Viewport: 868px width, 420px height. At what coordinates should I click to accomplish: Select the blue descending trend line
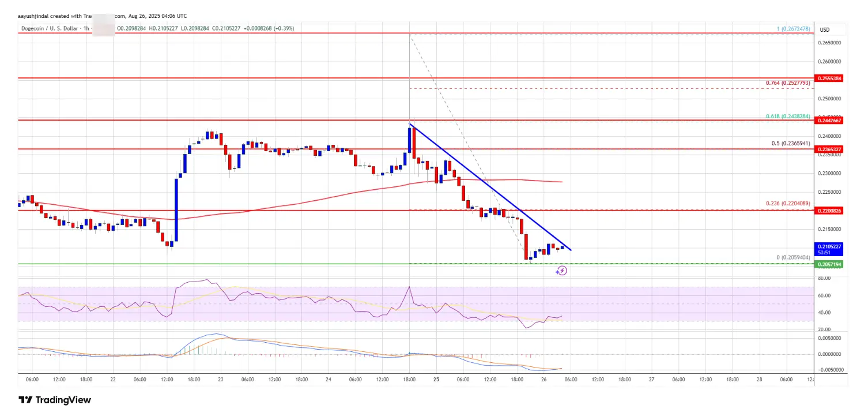coord(490,186)
